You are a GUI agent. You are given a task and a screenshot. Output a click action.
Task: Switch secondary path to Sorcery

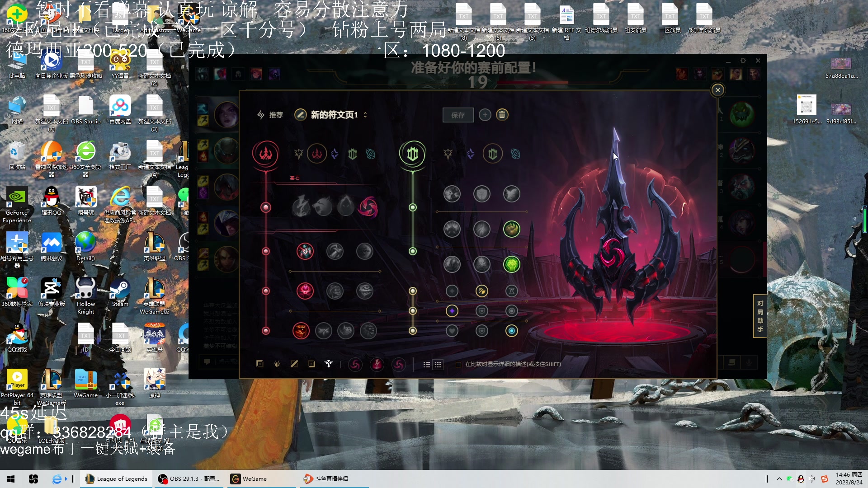tap(471, 154)
